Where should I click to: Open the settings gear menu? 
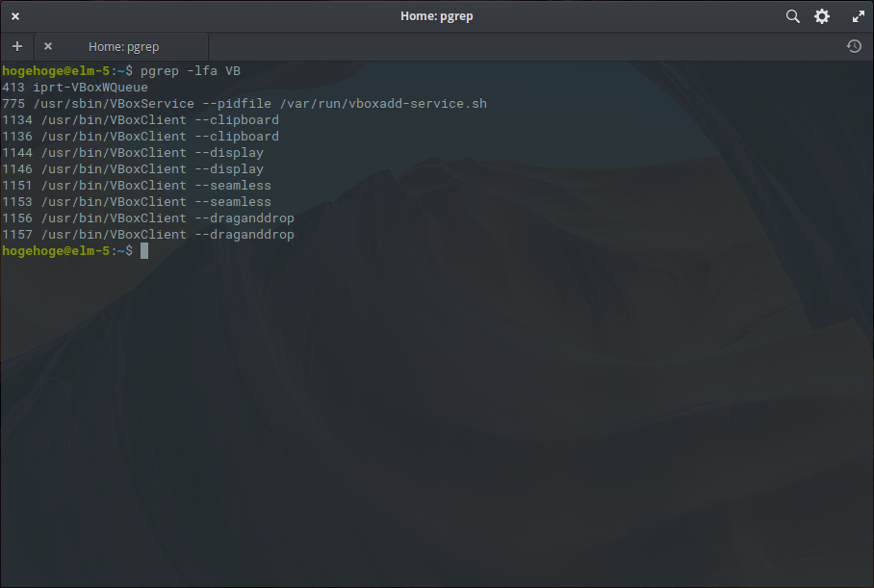pos(822,16)
